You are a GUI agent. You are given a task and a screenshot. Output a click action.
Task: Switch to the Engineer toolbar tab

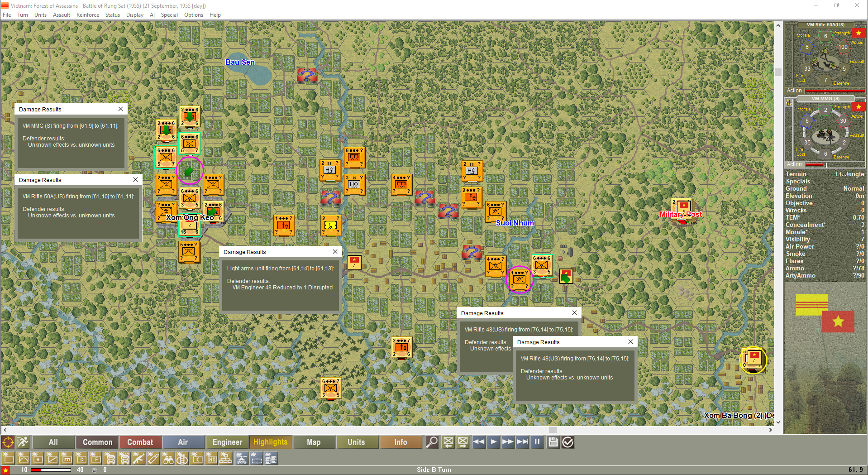227,442
